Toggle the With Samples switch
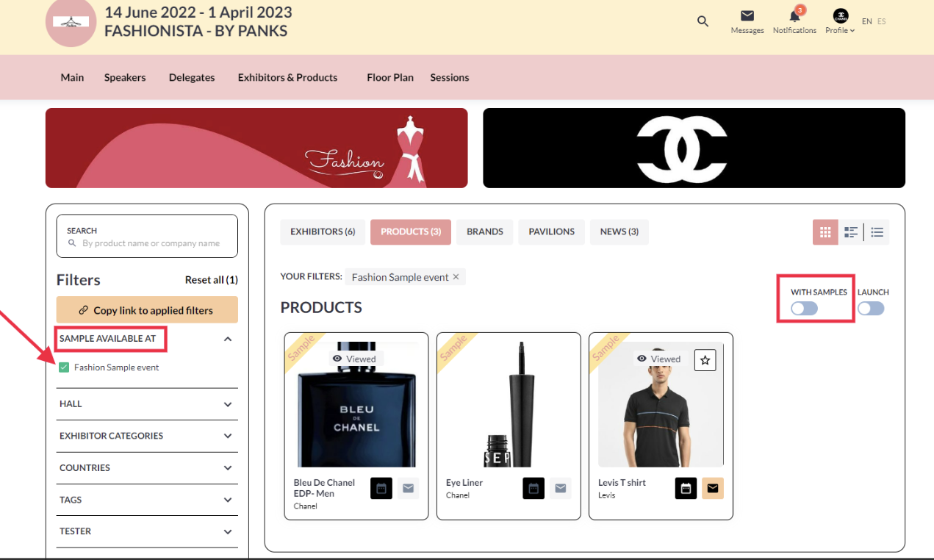 click(x=804, y=309)
